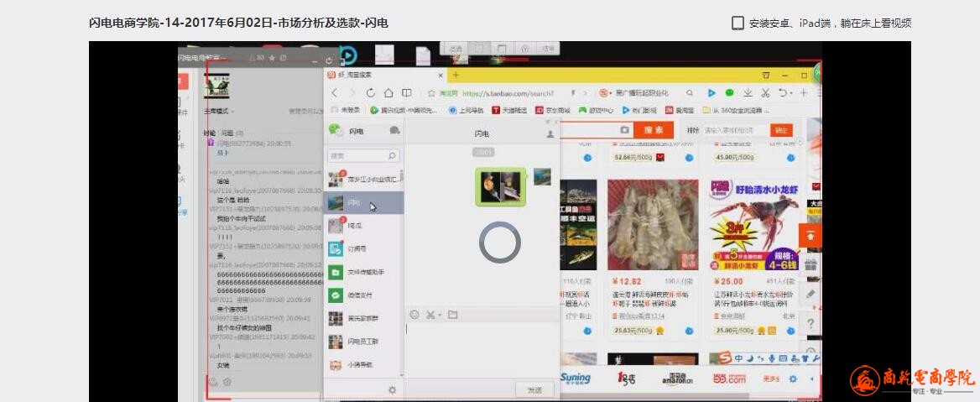The width and height of the screenshot is (980, 402).
Task: Click the orange 确定 button
Action: (781, 130)
